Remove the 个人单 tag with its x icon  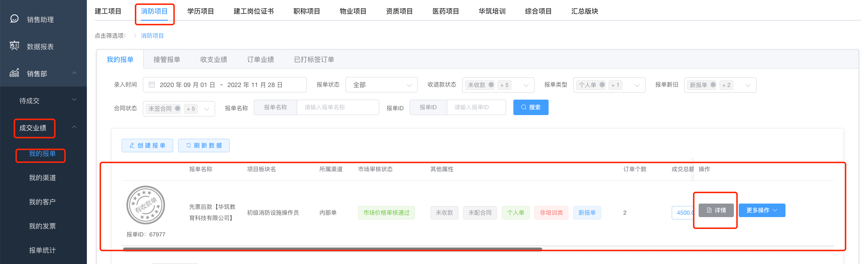pos(602,85)
